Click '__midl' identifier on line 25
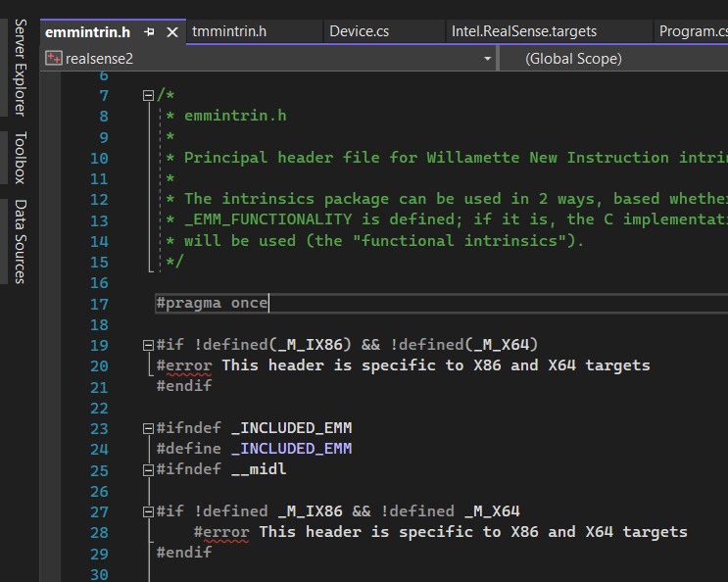728x582 pixels. point(259,469)
